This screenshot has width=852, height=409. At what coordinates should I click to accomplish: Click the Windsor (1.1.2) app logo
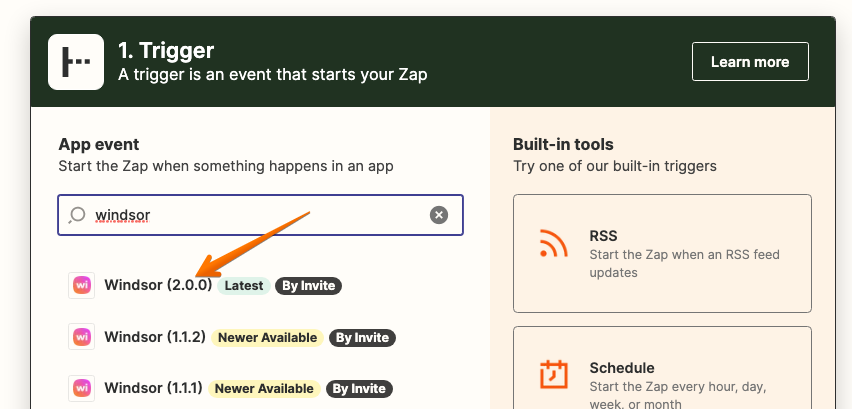(82, 337)
